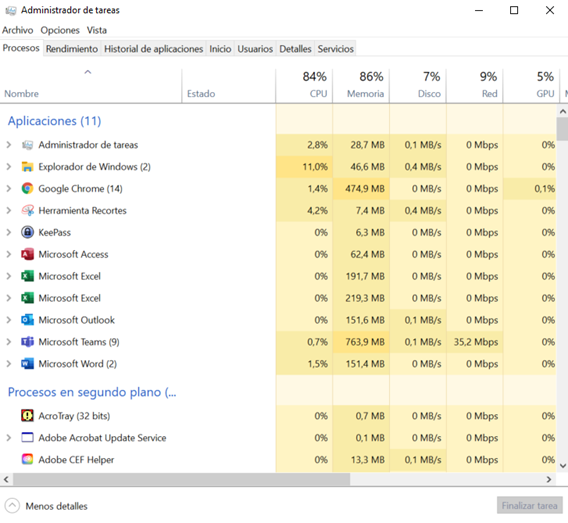
Task: Select the Aplicaciones (11) group header
Action: pyautogui.click(x=54, y=121)
